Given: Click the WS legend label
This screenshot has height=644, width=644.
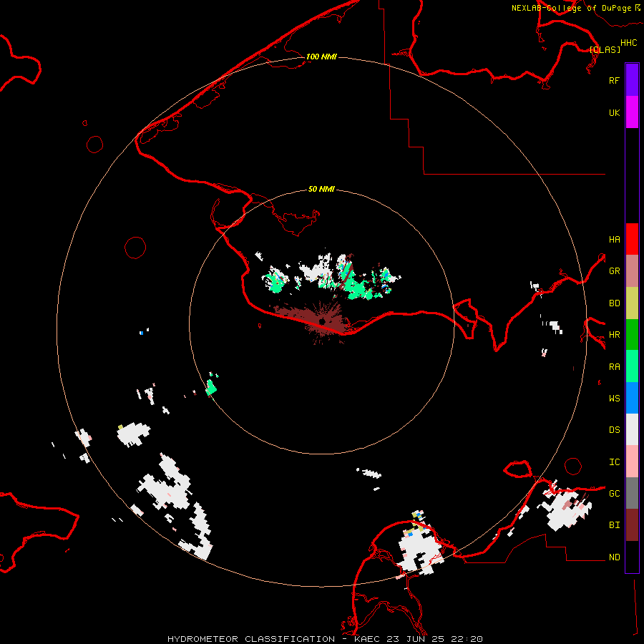Looking at the screenshot, I should (x=614, y=399).
